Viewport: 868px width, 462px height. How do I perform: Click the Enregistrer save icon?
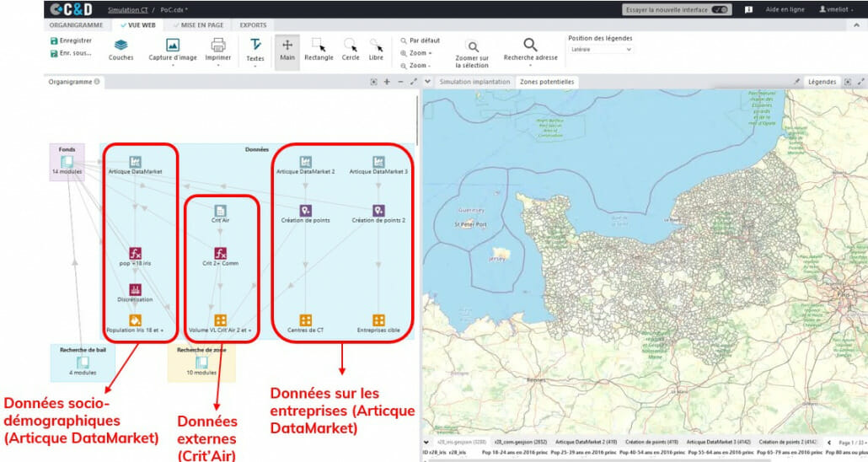(x=54, y=41)
